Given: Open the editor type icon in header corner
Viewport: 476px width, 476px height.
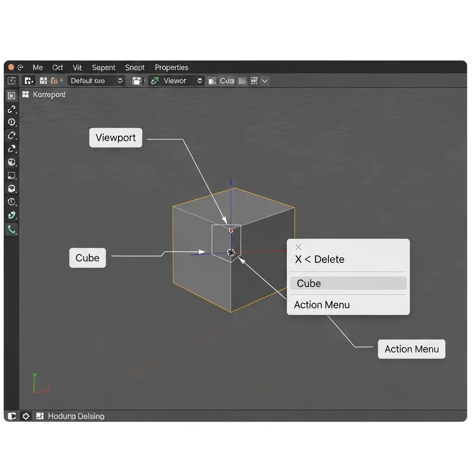Looking at the screenshot, I should (12, 81).
